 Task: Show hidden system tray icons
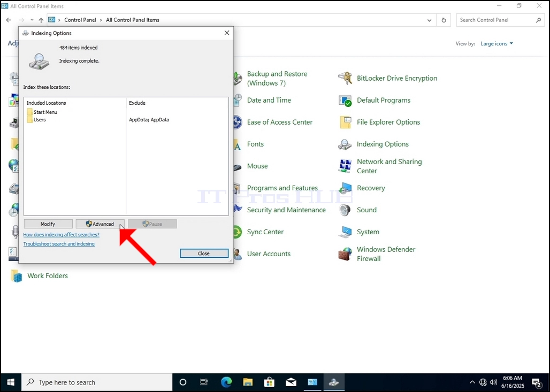pos(472,382)
